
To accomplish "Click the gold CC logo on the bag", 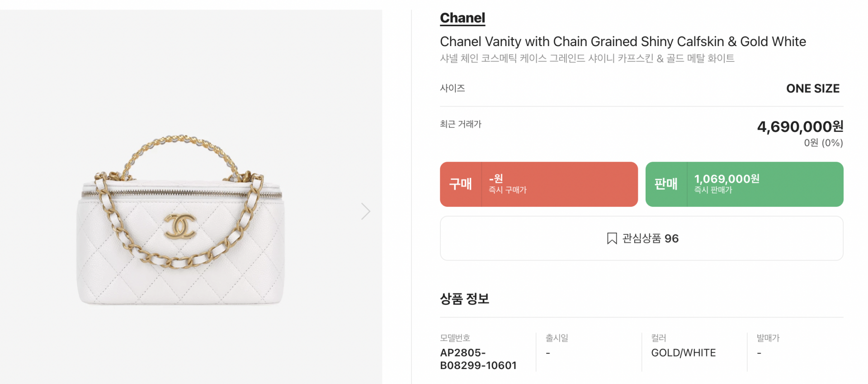I will (180, 226).
